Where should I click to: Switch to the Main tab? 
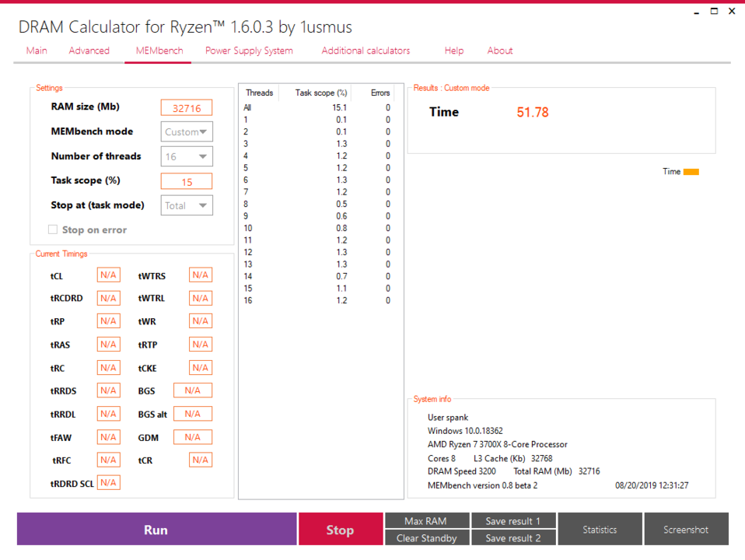coord(37,51)
